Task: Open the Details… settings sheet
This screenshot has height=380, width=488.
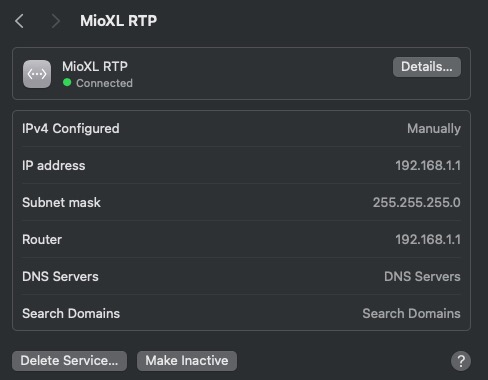Action: pyautogui.click(x=427, y=67)
